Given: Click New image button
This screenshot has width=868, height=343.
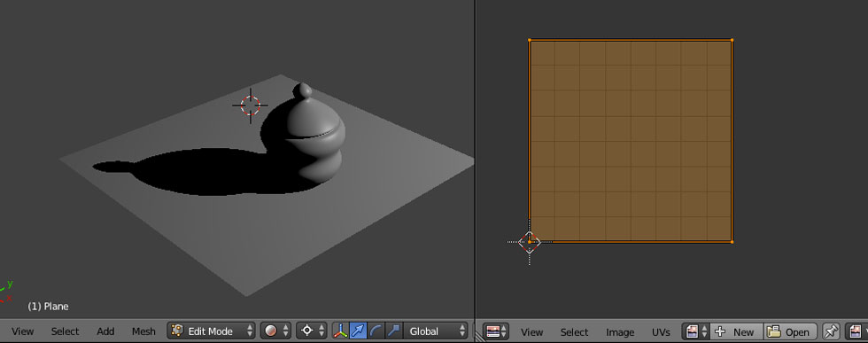Looking at the screenshot, I should tap(736, 331).
